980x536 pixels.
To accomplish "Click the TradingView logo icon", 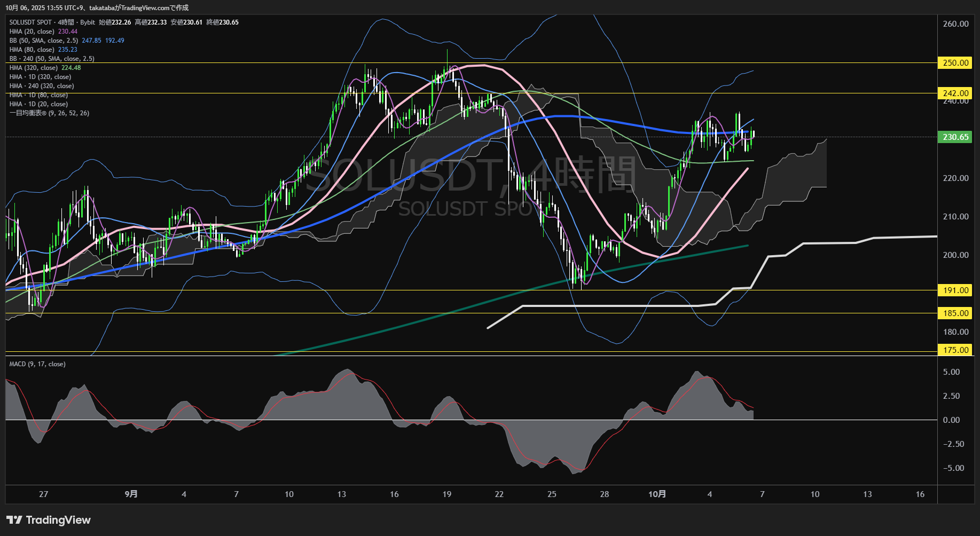I will 14,520.
